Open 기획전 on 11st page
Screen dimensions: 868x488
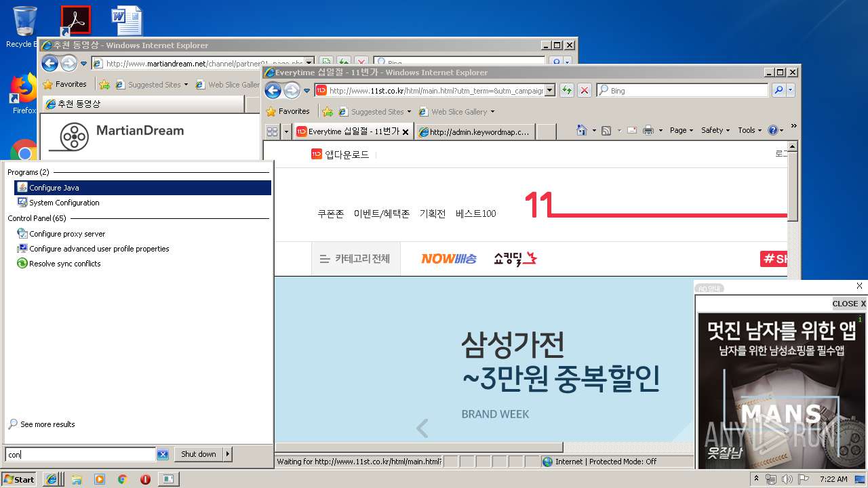433,213
